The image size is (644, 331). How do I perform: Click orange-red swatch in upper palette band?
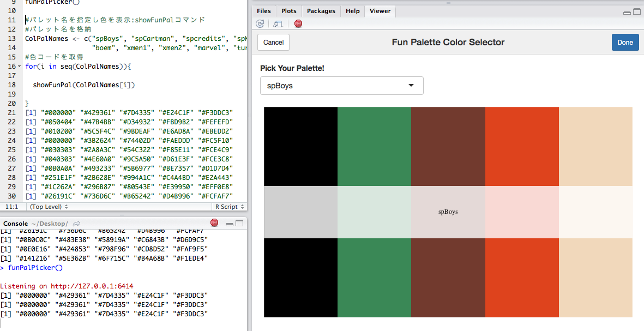click(522, 147)
